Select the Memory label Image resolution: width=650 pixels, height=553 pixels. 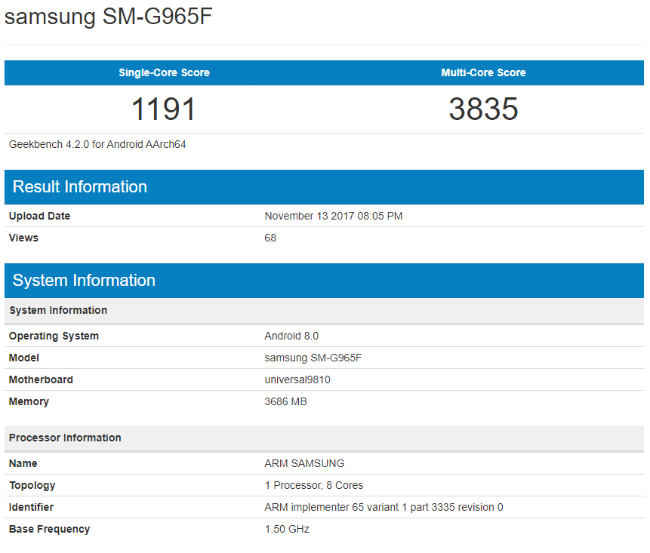29,401
